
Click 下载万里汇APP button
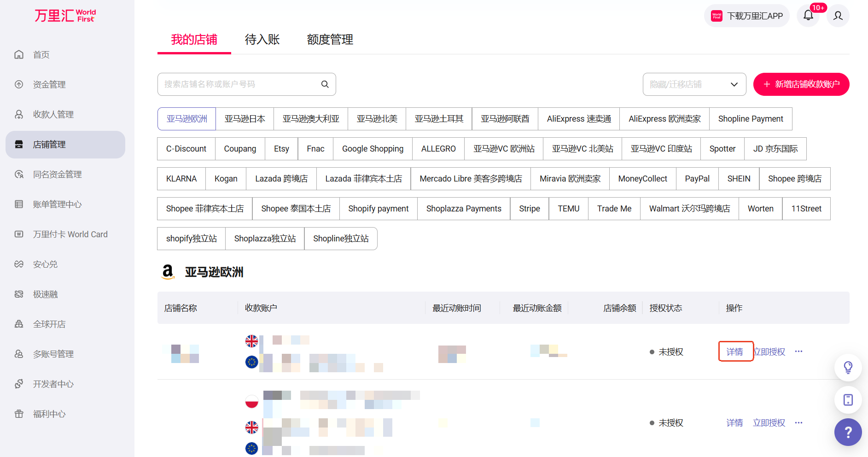pyautogui.click(x=746, y=16)
